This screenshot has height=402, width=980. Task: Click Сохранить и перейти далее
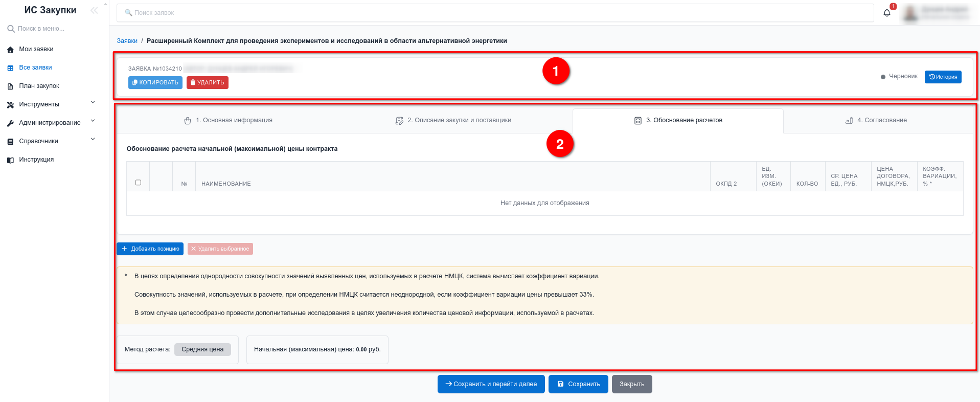[x=491, y=384]
